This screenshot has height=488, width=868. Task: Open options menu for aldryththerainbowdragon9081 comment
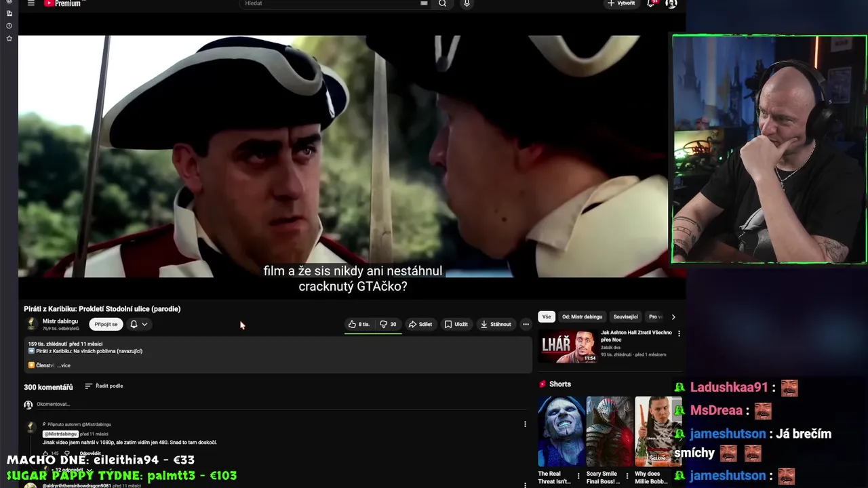[525, 485]
